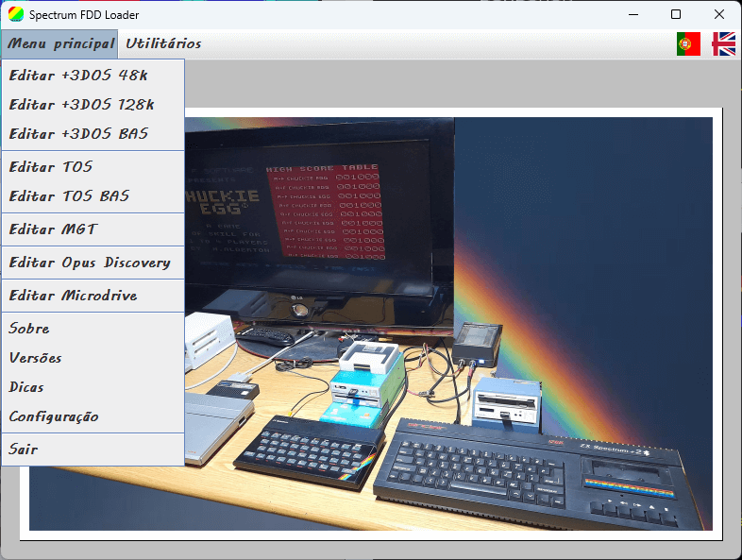This screenshot has height=560, width=742.
Task: Show Versões from the menu
Action: (x=93, y=358)
